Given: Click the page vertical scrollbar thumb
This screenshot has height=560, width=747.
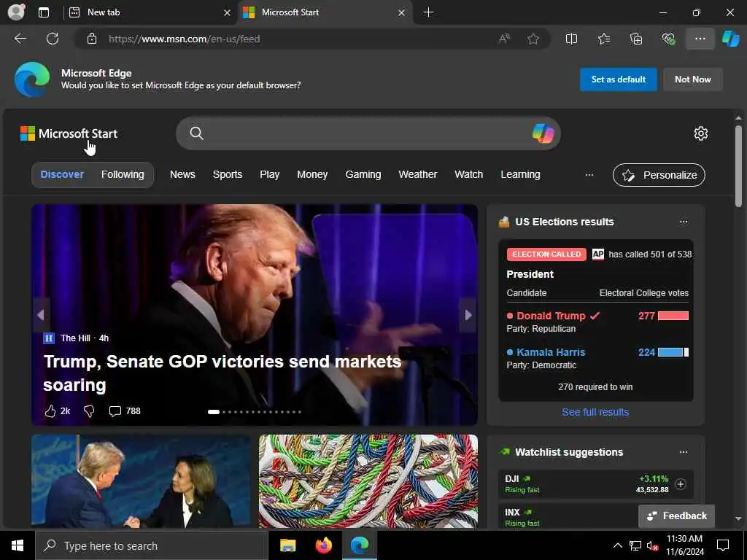Looking at the screenshot, I should (x=738, y=166).
